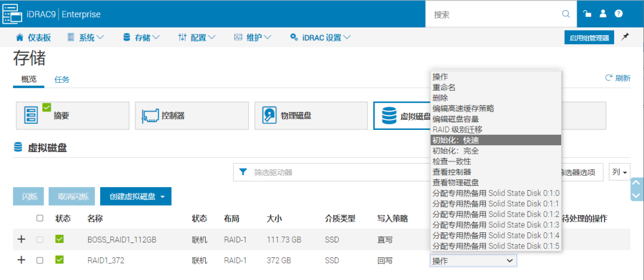The image size is (644, 280).
Task: Open the 配置 menu dropdown
Action: [197, 38]
